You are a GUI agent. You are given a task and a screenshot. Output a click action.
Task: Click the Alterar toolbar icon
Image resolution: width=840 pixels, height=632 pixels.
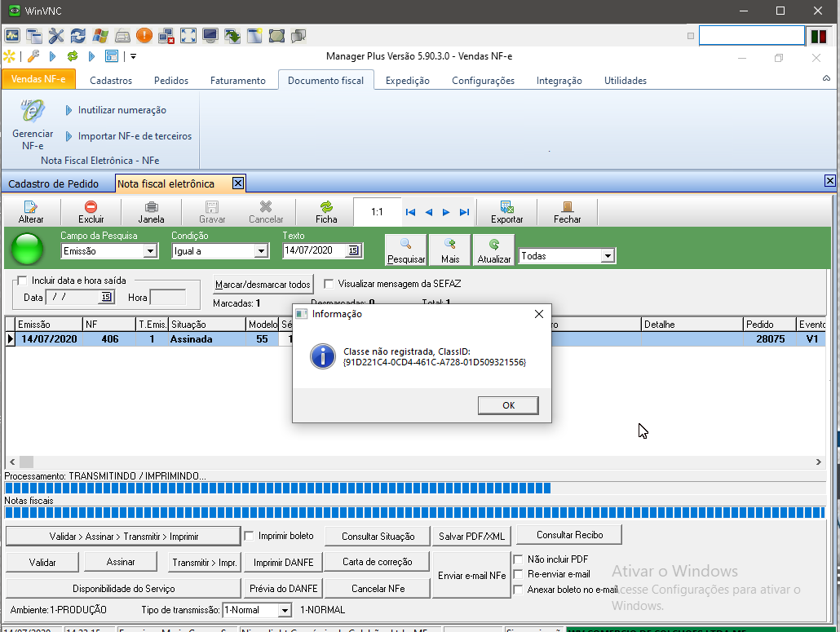pos(31,208)
